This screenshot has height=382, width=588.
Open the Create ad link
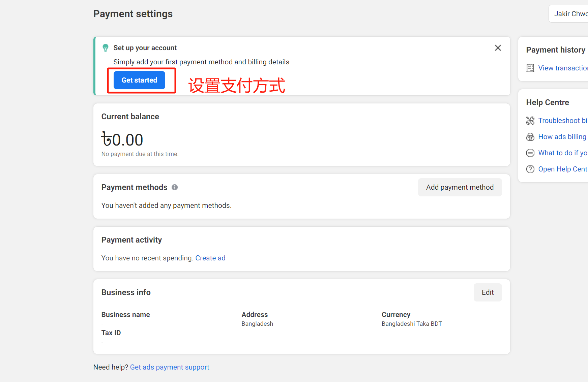tap(210, 258)
